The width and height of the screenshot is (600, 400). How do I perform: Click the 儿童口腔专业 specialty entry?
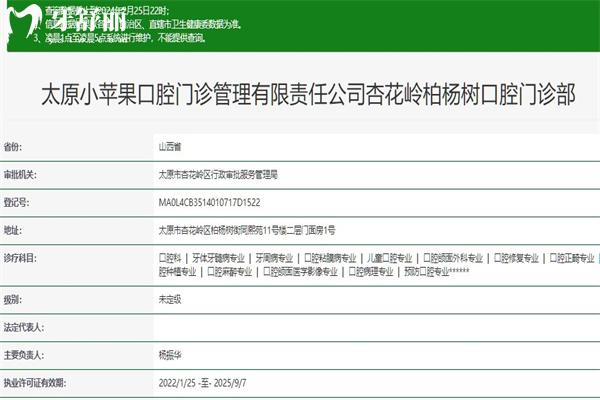(390, 258)
